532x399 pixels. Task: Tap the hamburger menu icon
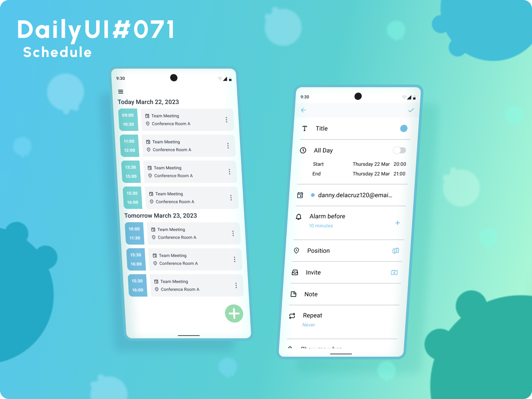121,92
